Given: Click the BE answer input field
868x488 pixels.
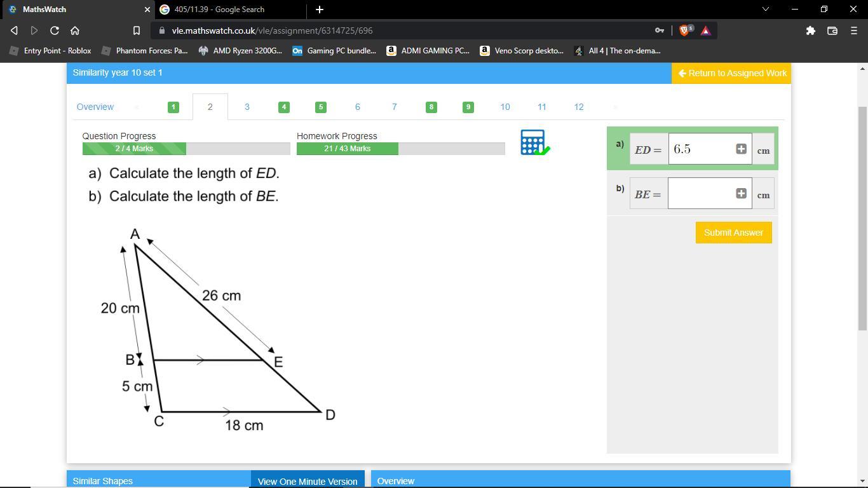Looking at the screenshot, I should pos(710,193).
